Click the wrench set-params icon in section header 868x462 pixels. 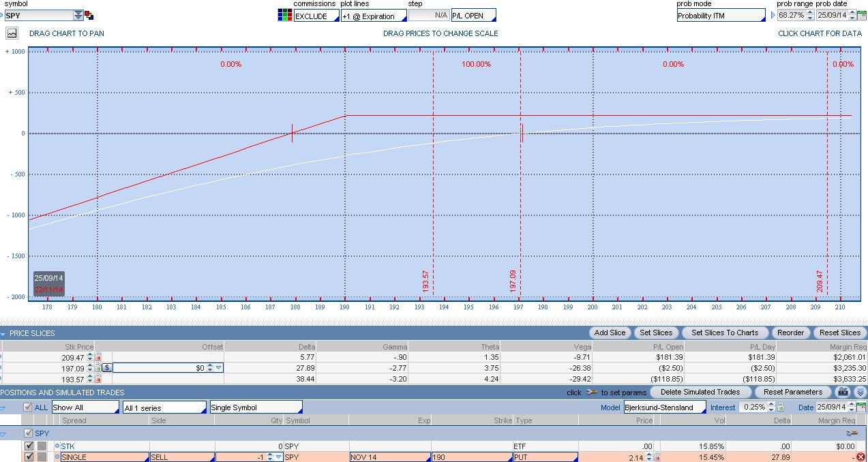(x=591, y=392)
